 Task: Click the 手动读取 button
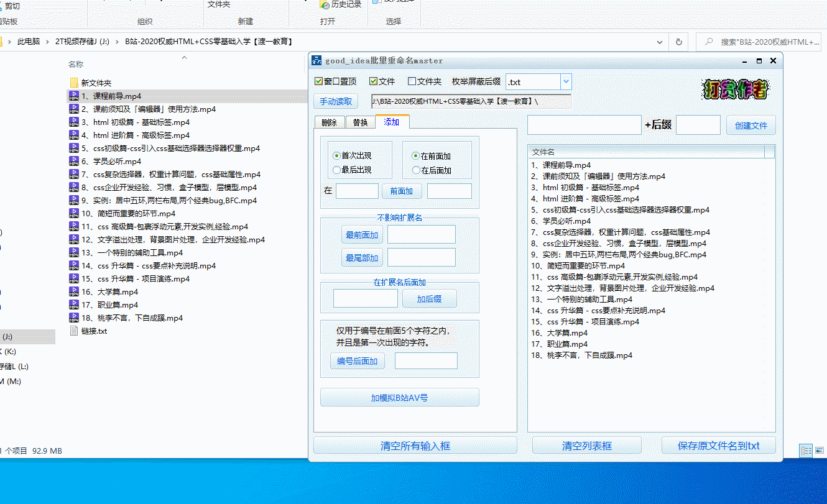pyautogui.click(x=336, y=101)
